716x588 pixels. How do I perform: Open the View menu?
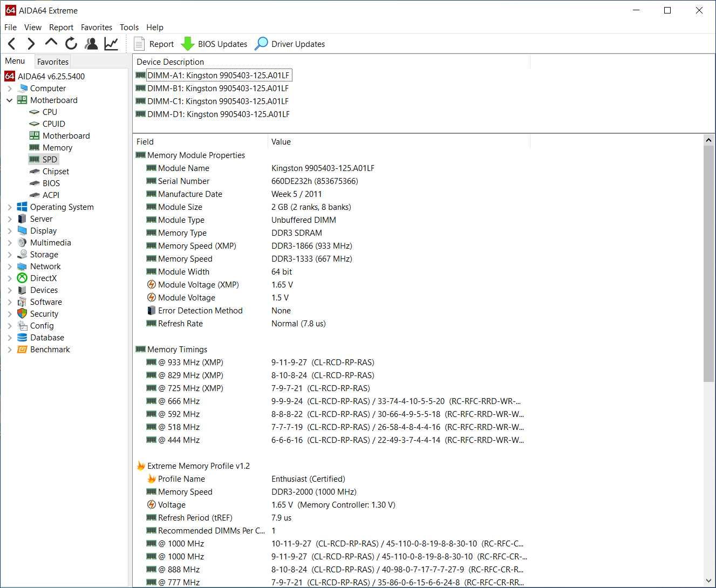[32, 27]
